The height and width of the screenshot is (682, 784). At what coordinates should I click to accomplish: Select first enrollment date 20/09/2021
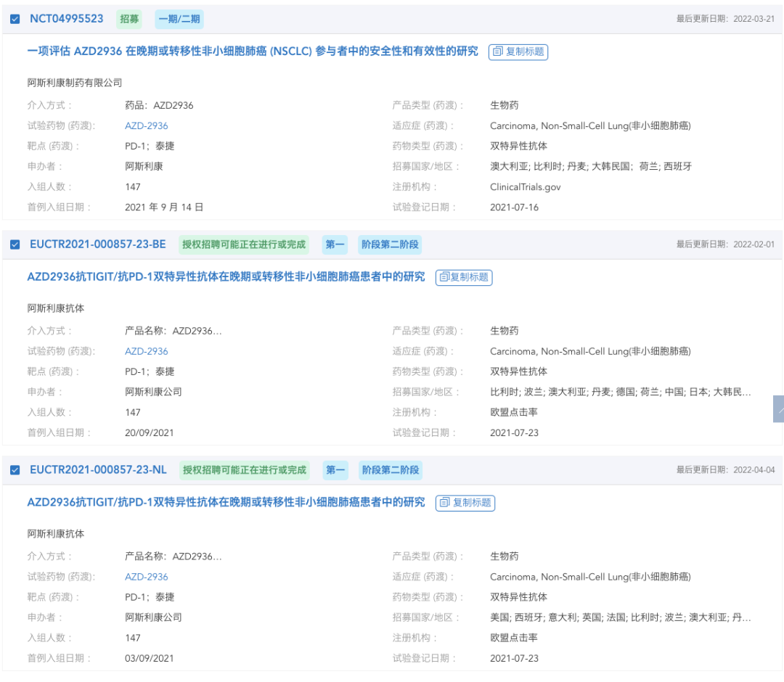click(150, 432)
